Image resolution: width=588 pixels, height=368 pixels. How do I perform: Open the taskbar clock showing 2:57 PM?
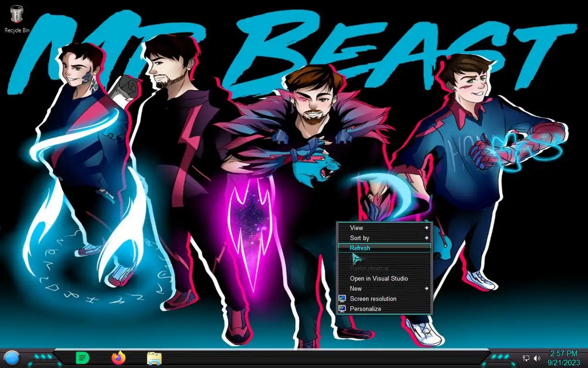coord(564,353)
